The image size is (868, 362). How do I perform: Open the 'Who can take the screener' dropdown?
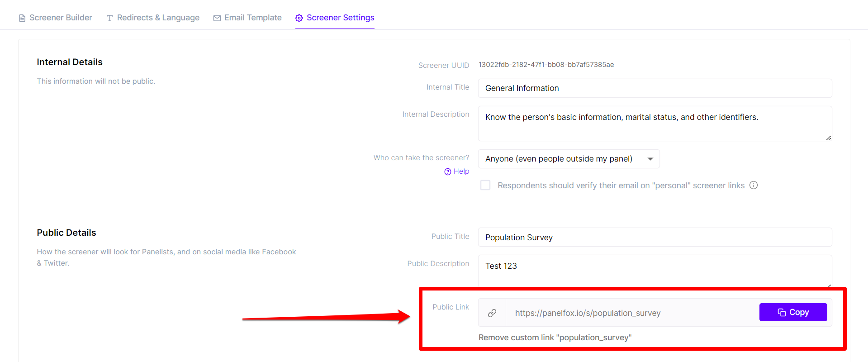coord(569,159)
